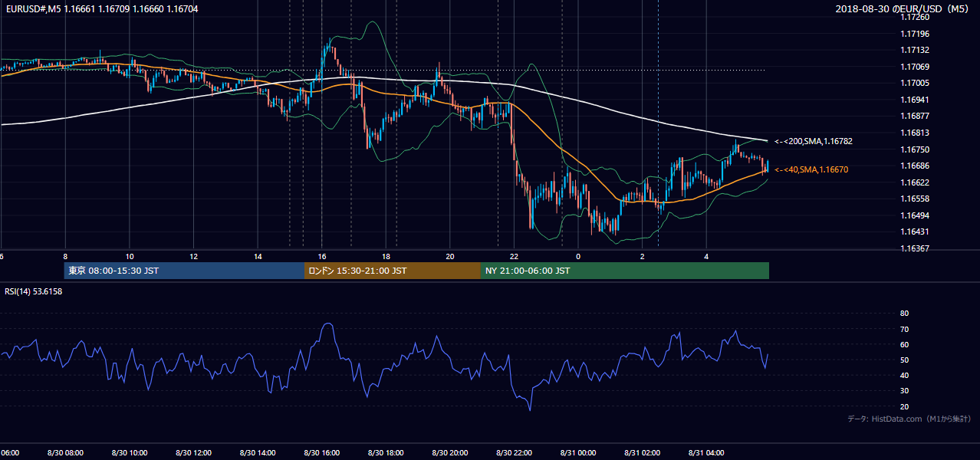Click the 8/30 22:00 bottom timeline label
The height and width of the screenshot is (460, 980).
point(514,452)
